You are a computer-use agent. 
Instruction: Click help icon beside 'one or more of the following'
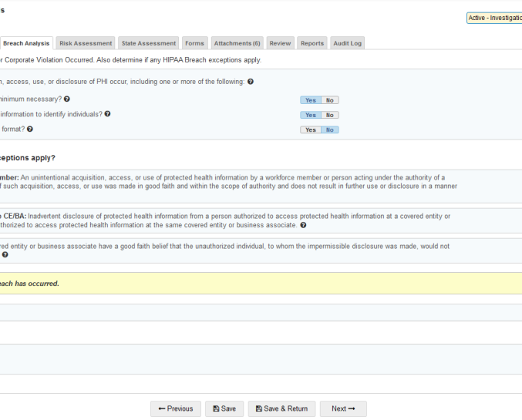[251, 82]
